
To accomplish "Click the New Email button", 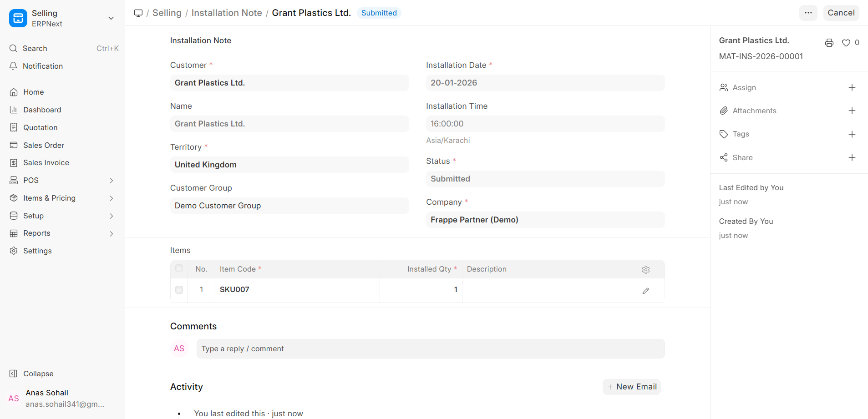I will click(x=631, y=387).
